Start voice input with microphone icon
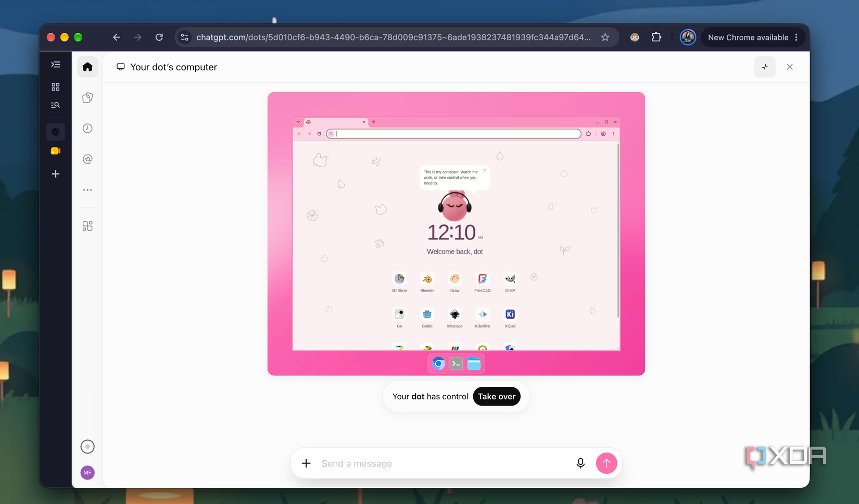Screen dimensions: 859x504 [x=580, y=463]
